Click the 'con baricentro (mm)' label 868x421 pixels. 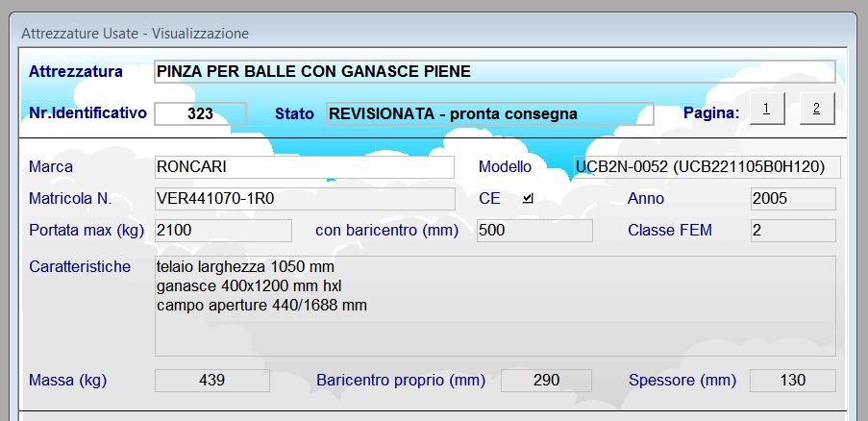pos(387,230)
